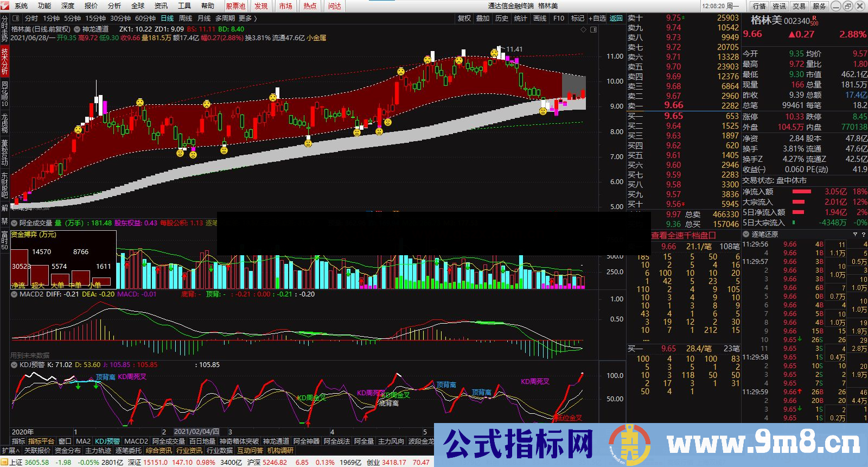The width and height of the screenshot is (868, 467).
Task: Open the 分析 menu
Action: click(114, 6)
